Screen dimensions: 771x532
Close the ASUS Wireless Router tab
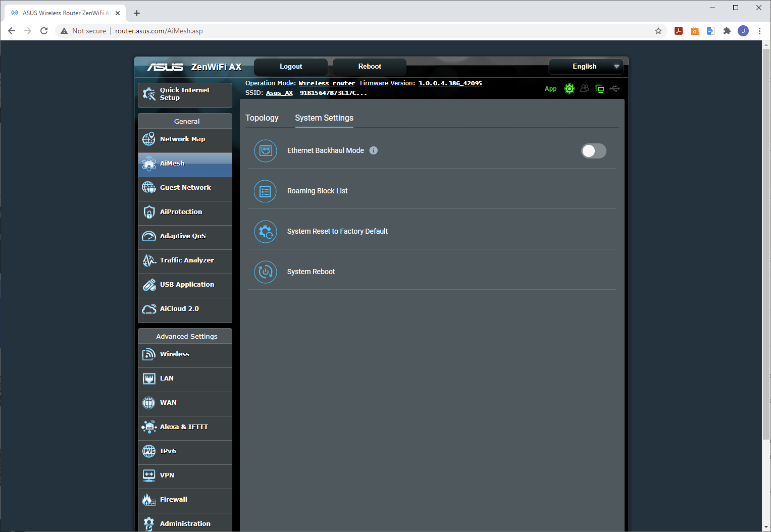[118, 13]
